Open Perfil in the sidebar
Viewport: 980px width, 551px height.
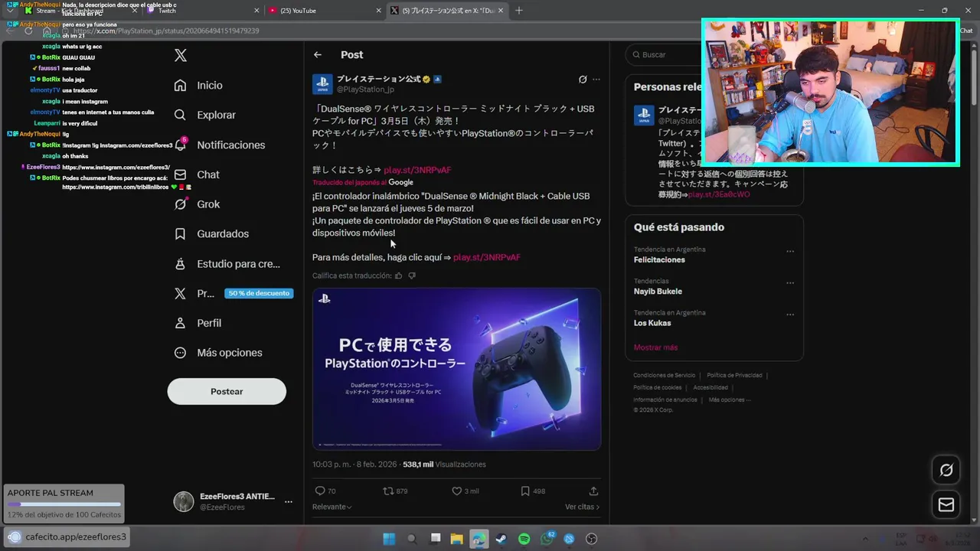pos(209,323)
